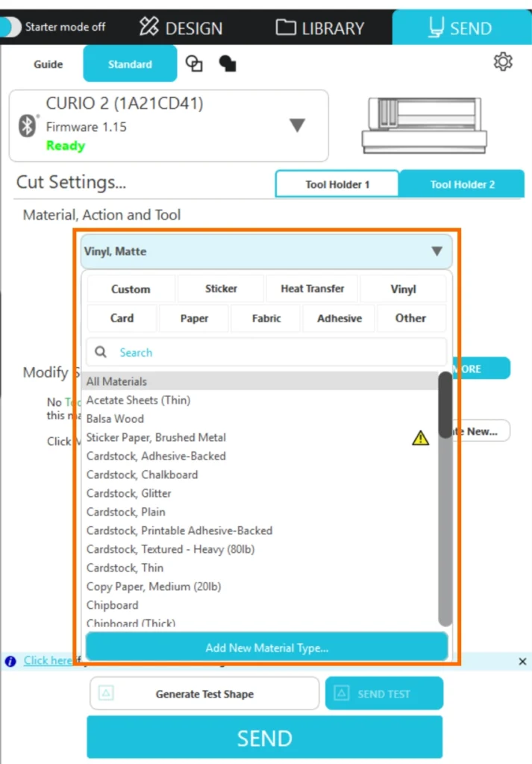Click the blue info icon
The image size is (532, 764).
click(10, 661)
